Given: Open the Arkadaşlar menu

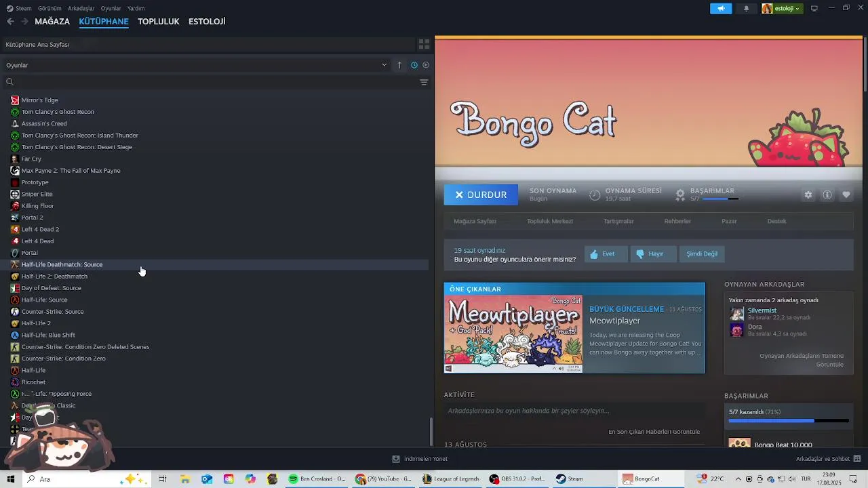Looking at the screenshot, I should (x=81, y=8).
